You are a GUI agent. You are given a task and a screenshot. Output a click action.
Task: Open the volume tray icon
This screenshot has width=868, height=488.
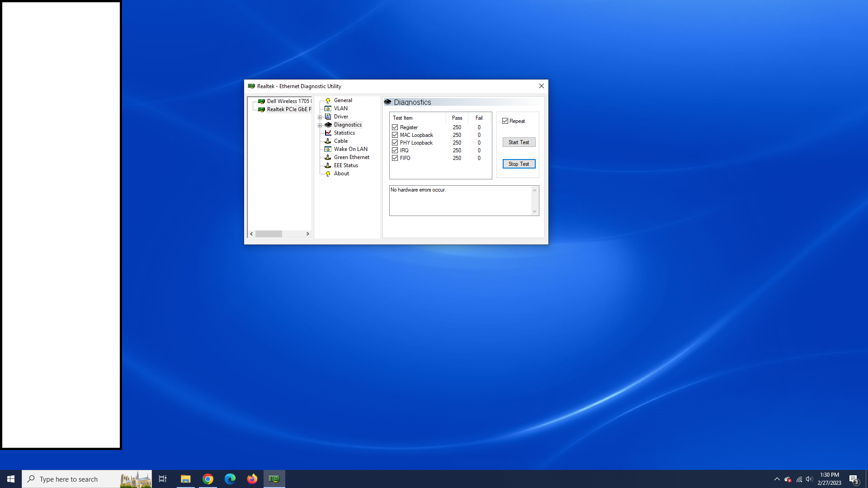(809, 479)
